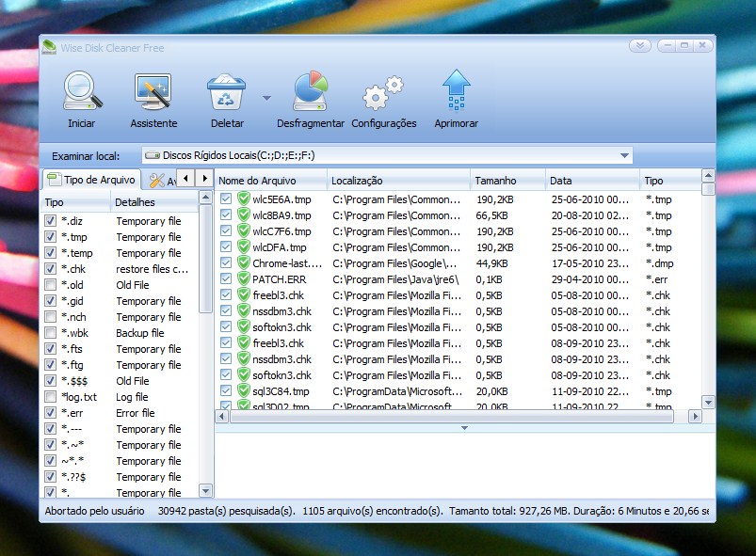Open the Assistente wizard
The height and width of the screenshot is (556, 756).
(x=153, y=91)
